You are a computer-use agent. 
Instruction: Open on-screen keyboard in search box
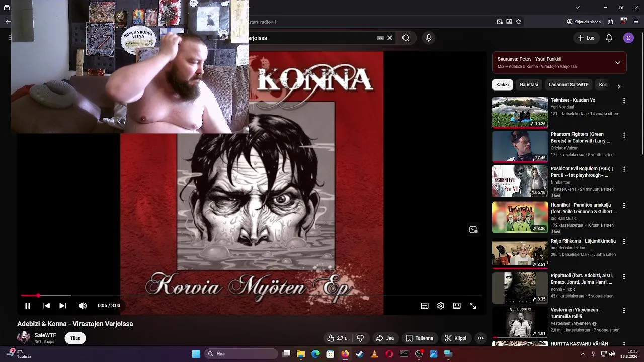(x=380, y=38)
